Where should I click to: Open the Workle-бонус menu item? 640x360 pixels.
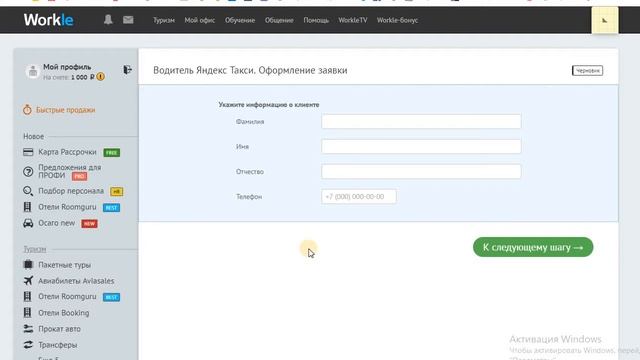point(397,20)
